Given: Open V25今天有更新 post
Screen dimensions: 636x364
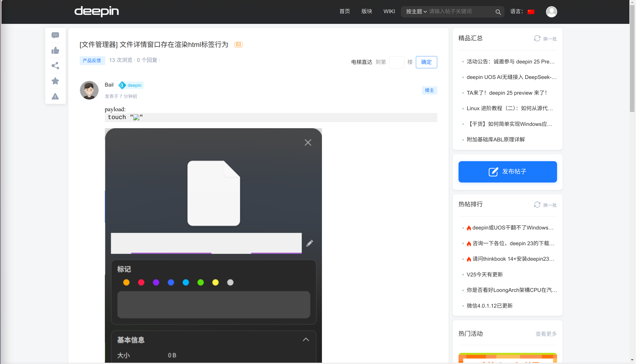Looking at the screenshot, I should [485, 275].
